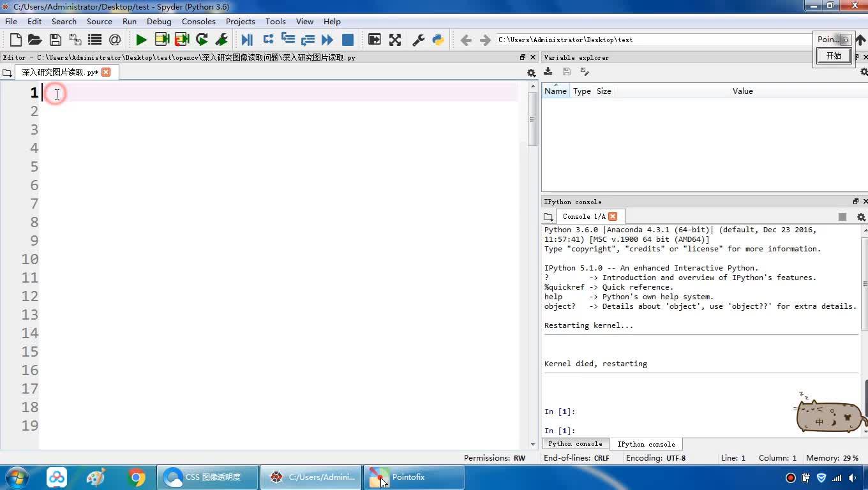Screen dimensions: 868x490
Task: Import data in Variable explorer
Action: pos(548,71)
